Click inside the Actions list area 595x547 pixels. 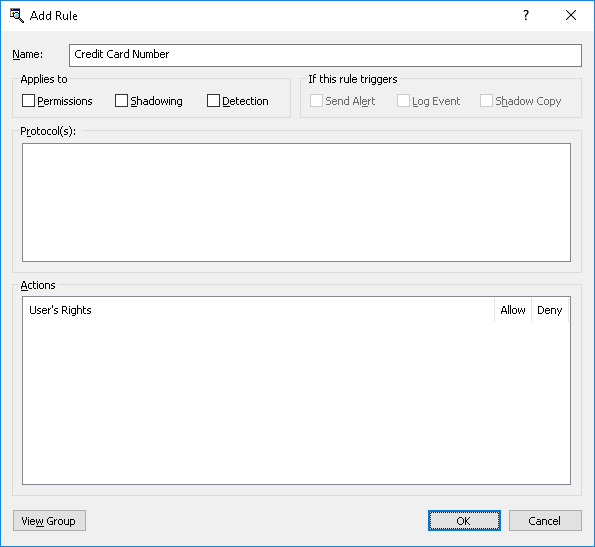coord(296,402)
